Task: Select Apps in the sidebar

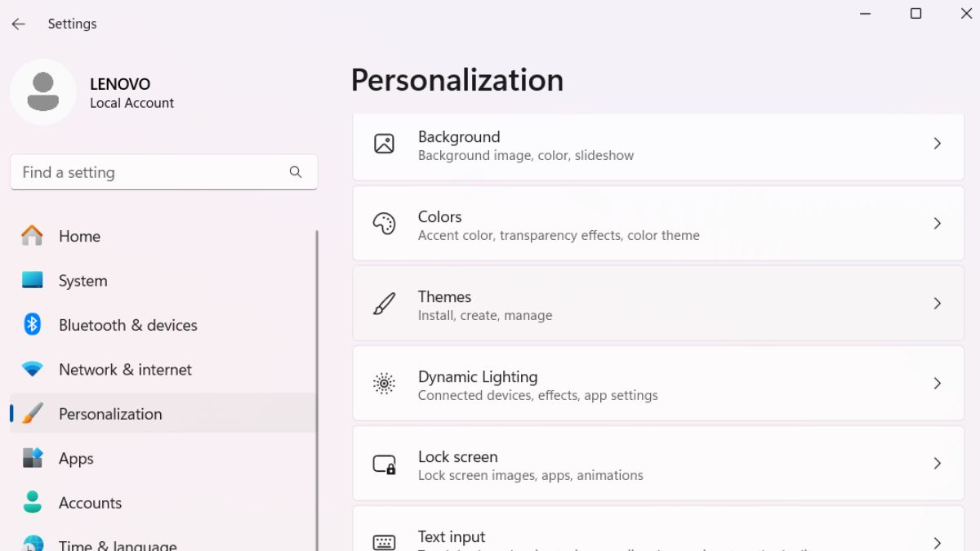Action: pyautogui.click(x=163, y=458)
